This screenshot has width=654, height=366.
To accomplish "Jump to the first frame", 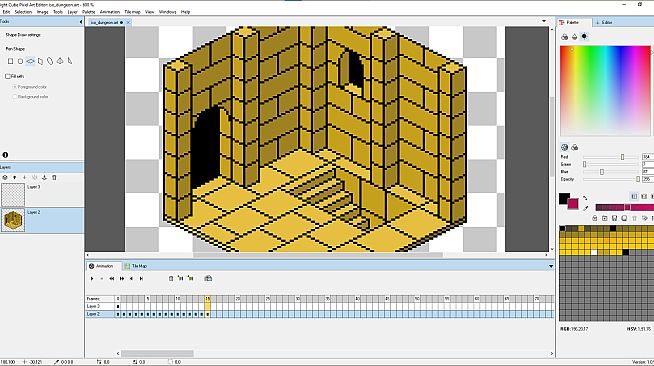I will coord(112,278).
